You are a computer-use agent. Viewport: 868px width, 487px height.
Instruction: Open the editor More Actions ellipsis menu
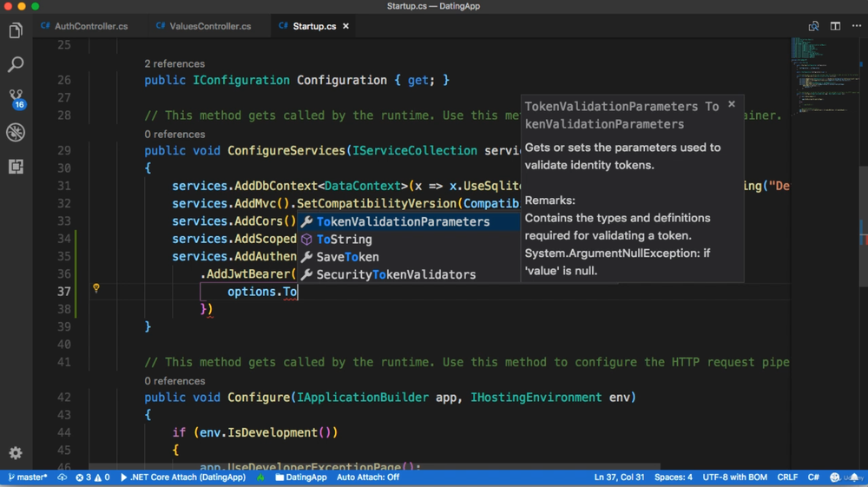coord(856,26)
